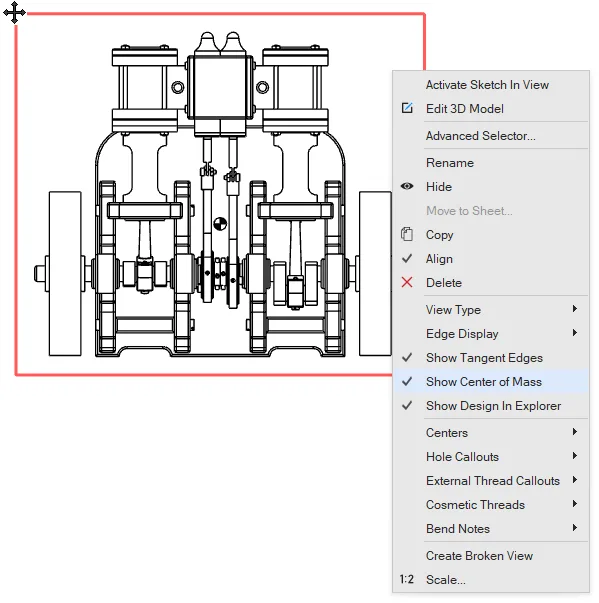This screenshot has height=603, width=599.
Task: Click the eye icon beside Hide
Action: [407, 187]
